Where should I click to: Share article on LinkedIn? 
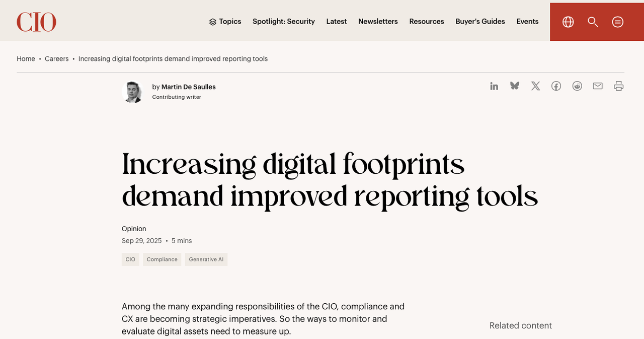coord(494,86)
